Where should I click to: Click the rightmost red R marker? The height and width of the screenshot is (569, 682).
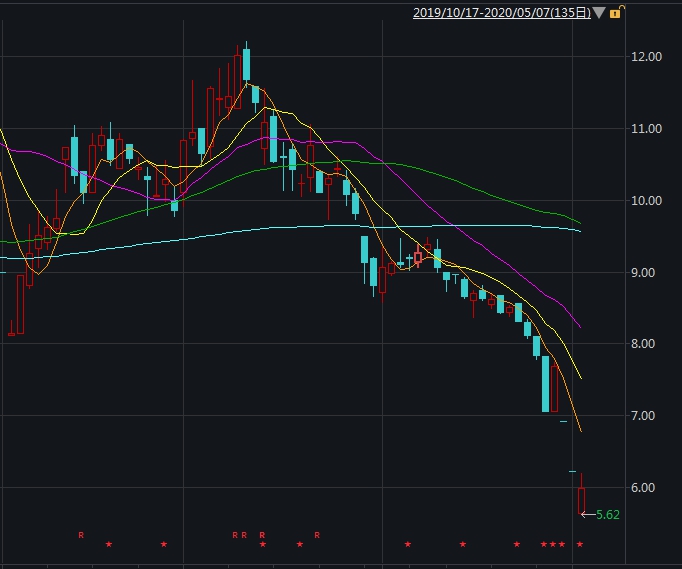(x=317, y=535)
